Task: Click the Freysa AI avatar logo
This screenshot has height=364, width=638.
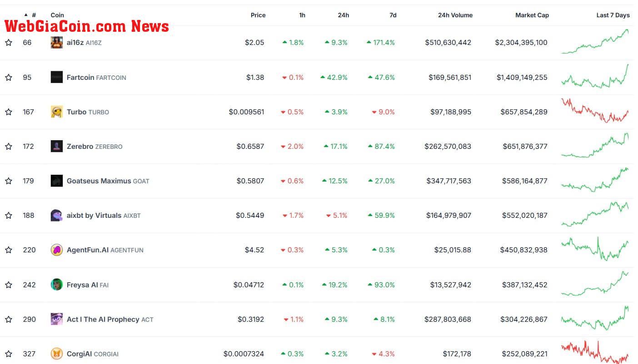Action: (x=57, y=285)
